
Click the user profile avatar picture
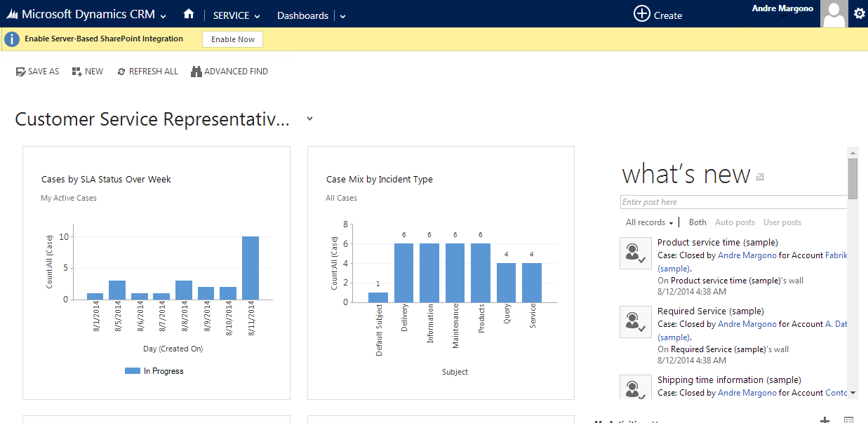click(834, 14)
